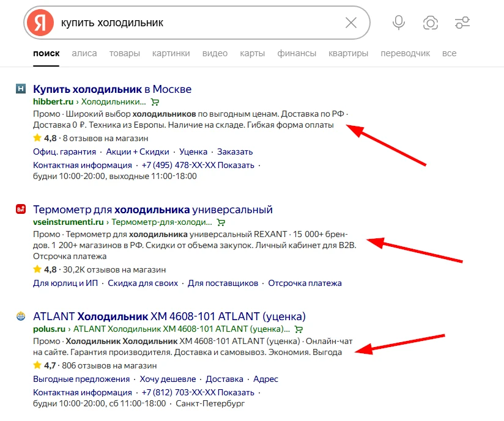
Task: Switch to the «картинки» tab
Action: coord(171,53)
